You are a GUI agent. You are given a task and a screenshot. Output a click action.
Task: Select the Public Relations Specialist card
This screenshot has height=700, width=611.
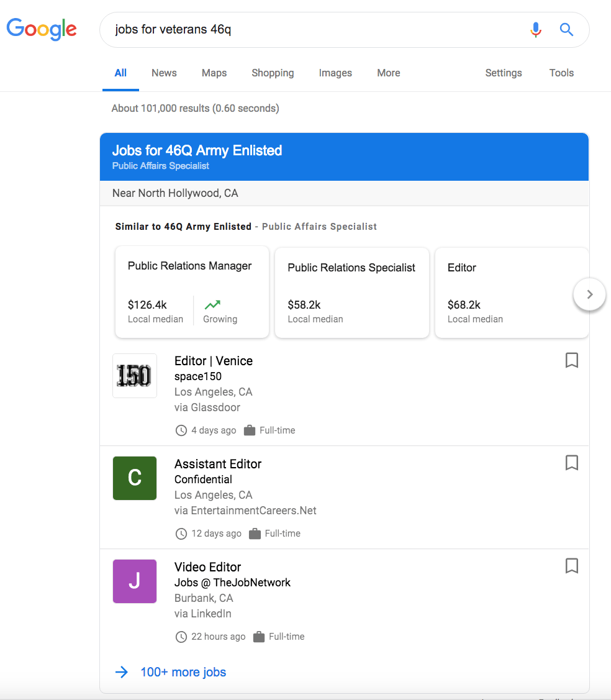click(351, 292)
